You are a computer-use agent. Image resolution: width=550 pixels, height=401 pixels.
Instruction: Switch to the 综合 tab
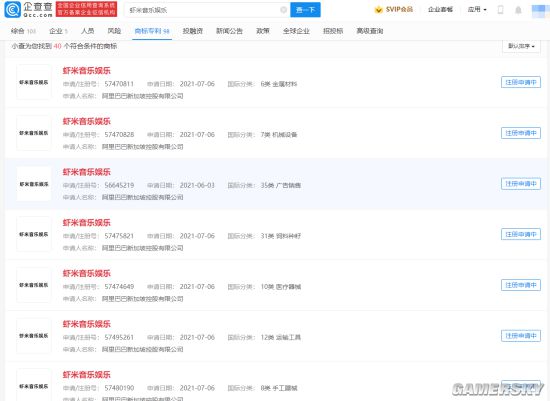point(23,31)
